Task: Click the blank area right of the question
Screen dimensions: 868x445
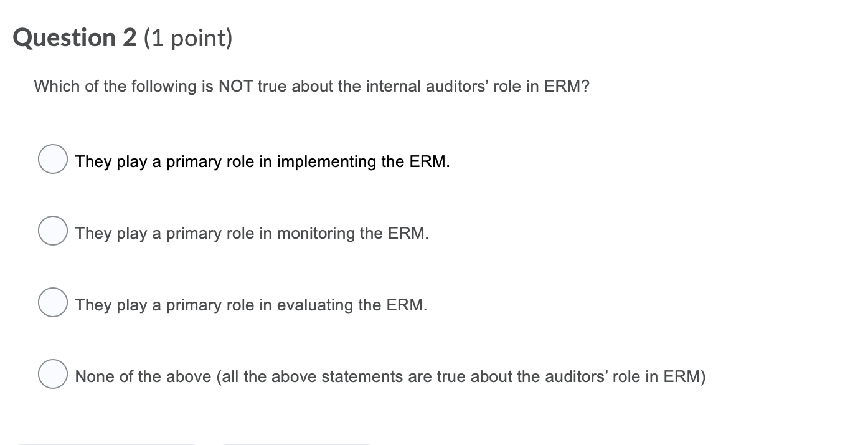Action: [x=716, y=86]
